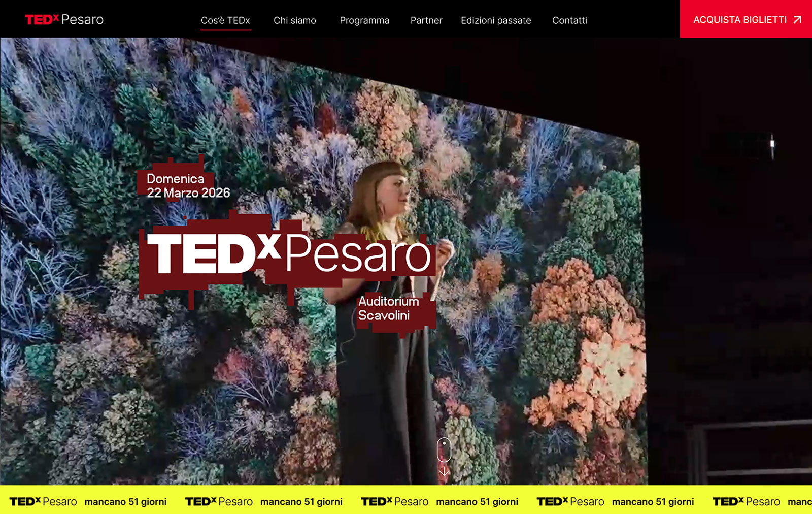Open the Cos'è TEDx menu item
812x514 pixels.
point(225,20)
